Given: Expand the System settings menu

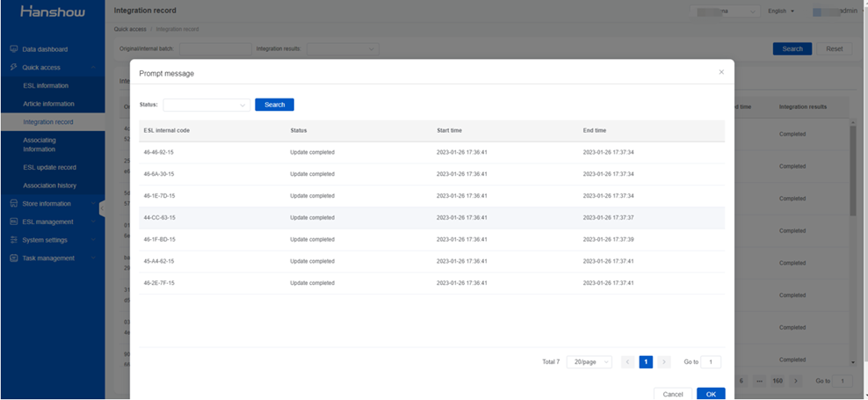Looking at the screenshot, I should click(93, 240).
